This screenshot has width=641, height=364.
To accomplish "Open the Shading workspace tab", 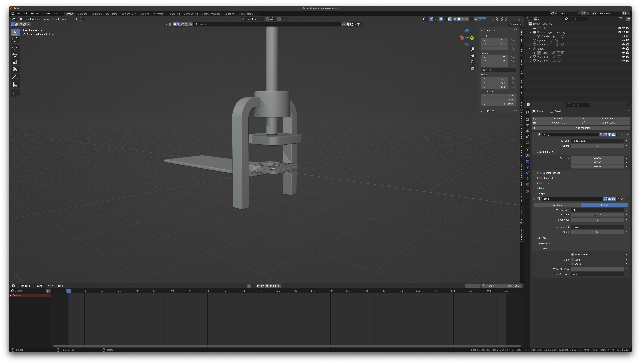I will [145, 14].
